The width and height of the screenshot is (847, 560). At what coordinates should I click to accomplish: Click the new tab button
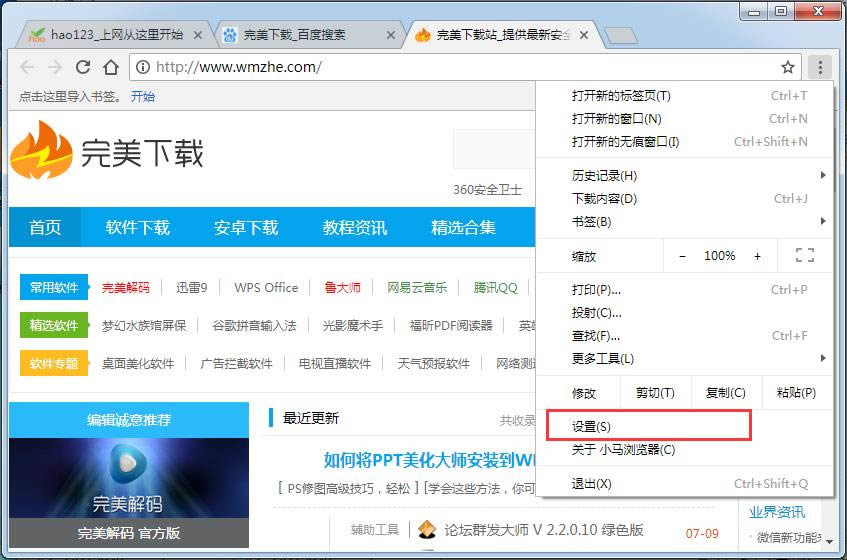[x=621, y=36]
